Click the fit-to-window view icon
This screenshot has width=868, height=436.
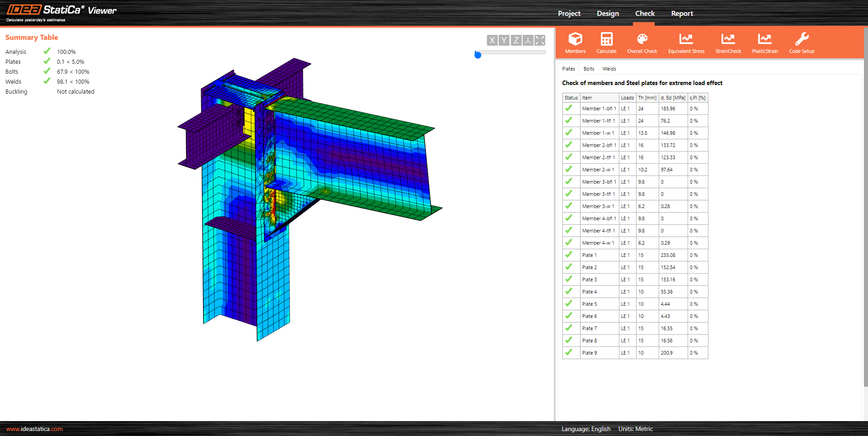(539, 40)
